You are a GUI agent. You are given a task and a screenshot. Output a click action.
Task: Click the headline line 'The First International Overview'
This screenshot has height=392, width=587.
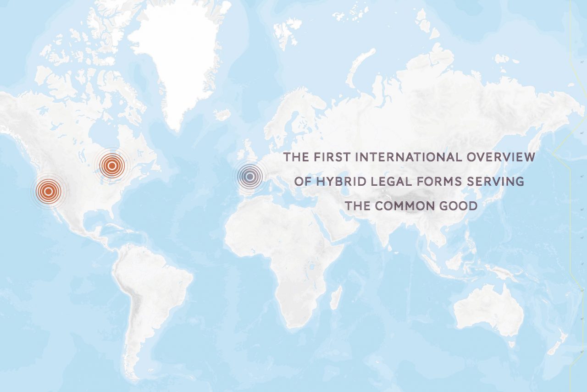pos(409,157)
